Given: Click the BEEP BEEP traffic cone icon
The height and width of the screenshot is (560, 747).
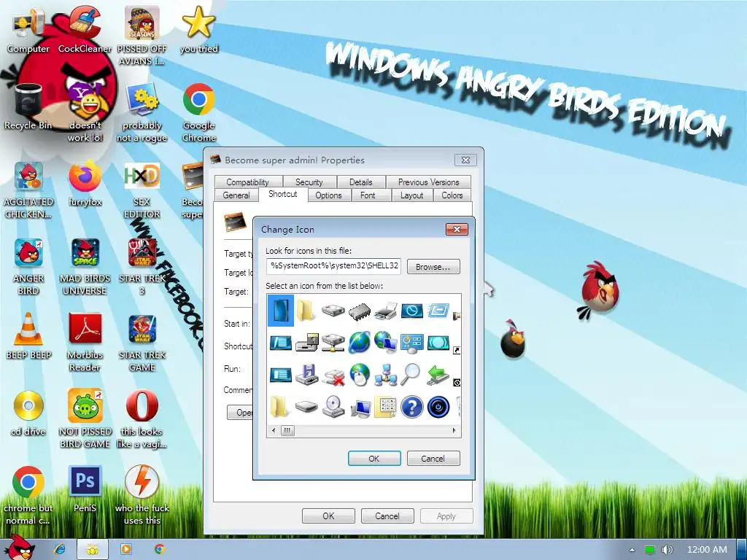Looking at the screenshot, I should pyautogui.click(x=28, y=335).
